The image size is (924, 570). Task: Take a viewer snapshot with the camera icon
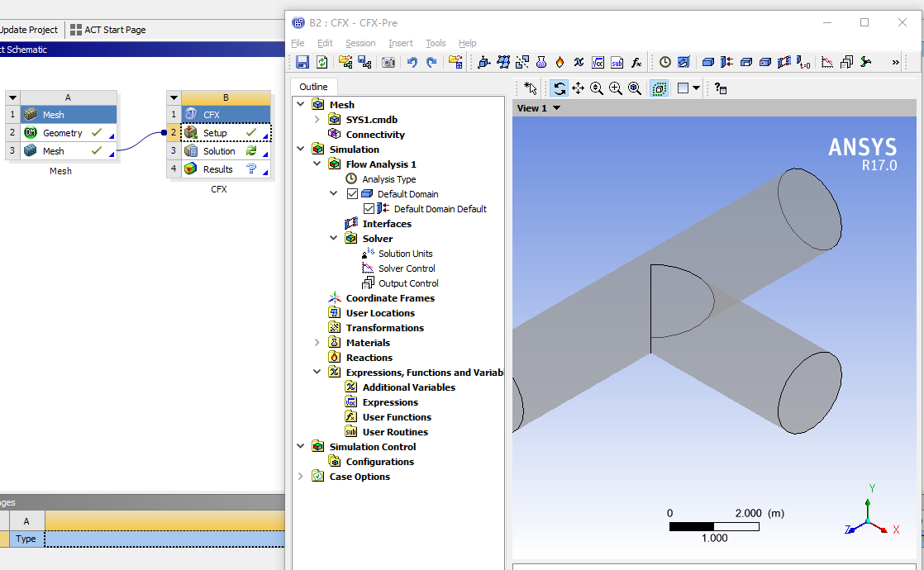coord(388,62)
